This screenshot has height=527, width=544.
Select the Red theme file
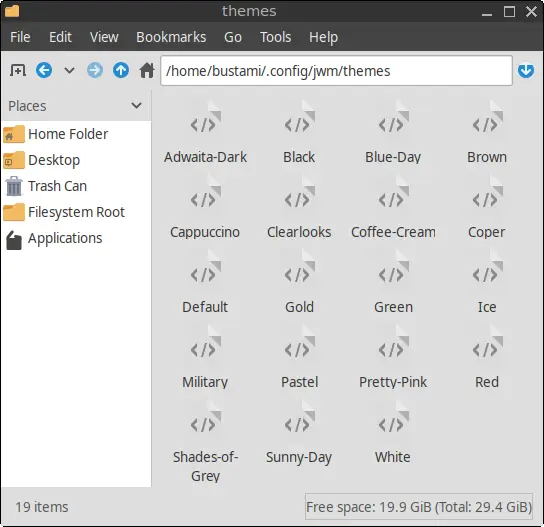[x=487, y=358]
